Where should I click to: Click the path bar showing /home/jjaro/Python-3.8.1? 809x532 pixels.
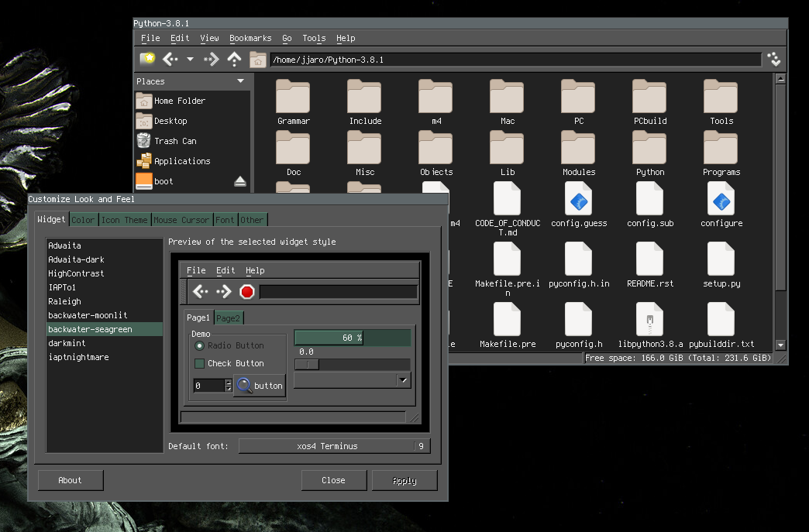(516, 60)
